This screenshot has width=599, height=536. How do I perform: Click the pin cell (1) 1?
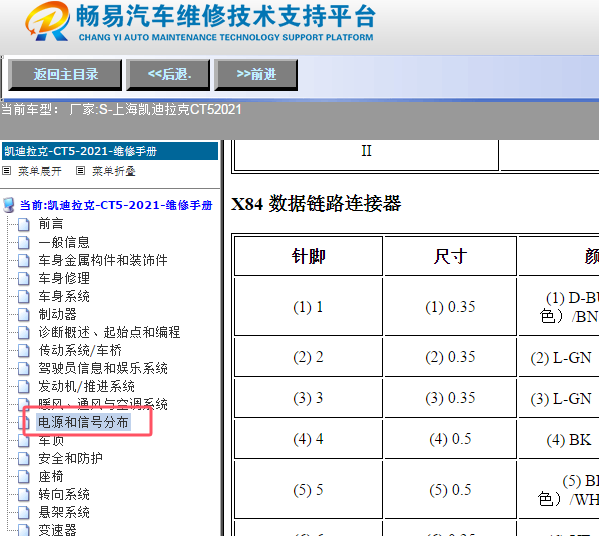(308, 307)
